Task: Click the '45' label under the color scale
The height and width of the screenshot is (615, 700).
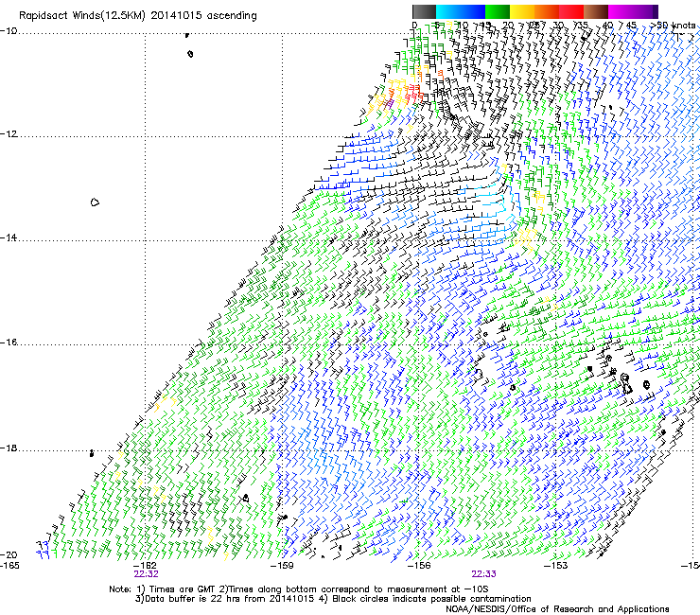Action: (631, 26)
